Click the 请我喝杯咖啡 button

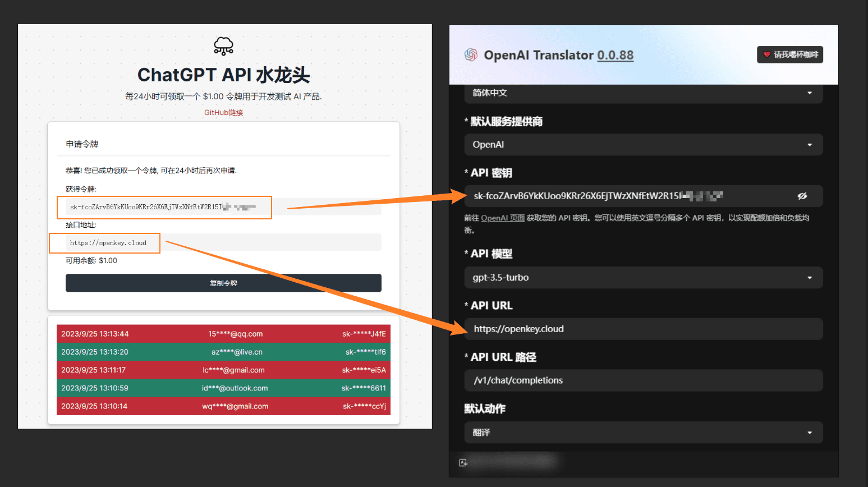(790, 54)
